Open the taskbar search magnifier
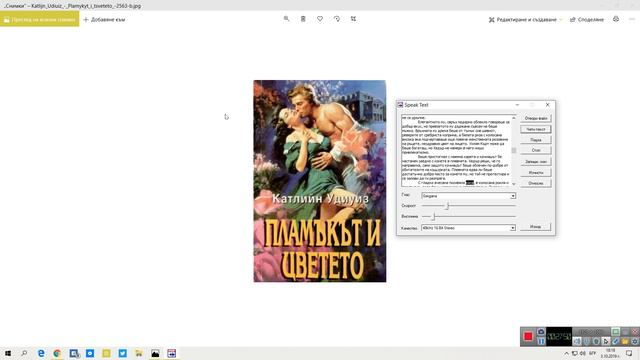640x360 pixels. (x=24, y=353)
